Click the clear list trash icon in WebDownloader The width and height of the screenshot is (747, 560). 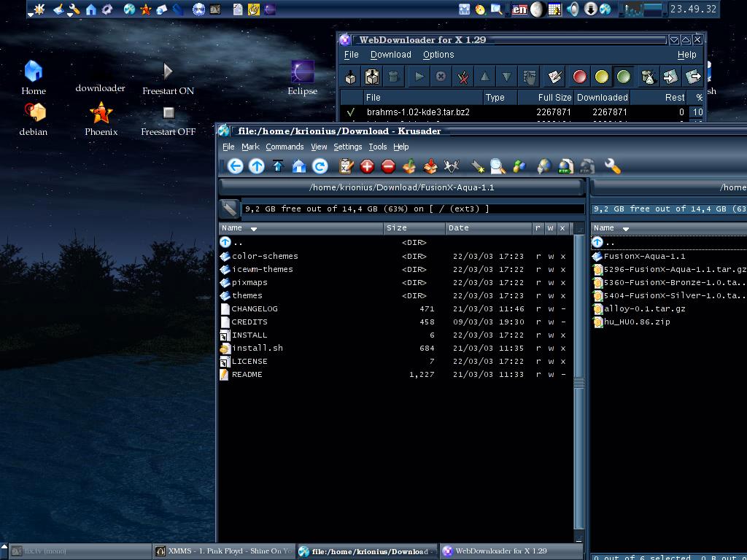click(648, 77)
